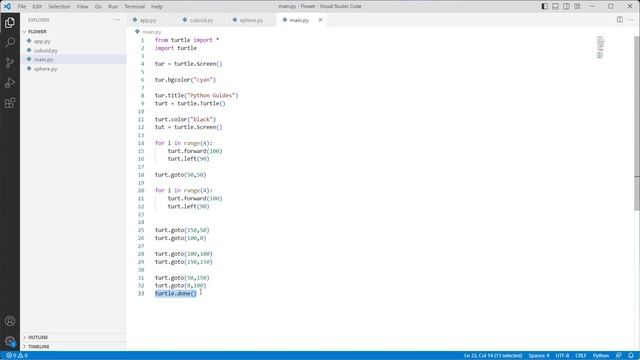This screenshot has width=640, height=360.
Task: Open the Search view in activity bar
Action: coord(10,42)
